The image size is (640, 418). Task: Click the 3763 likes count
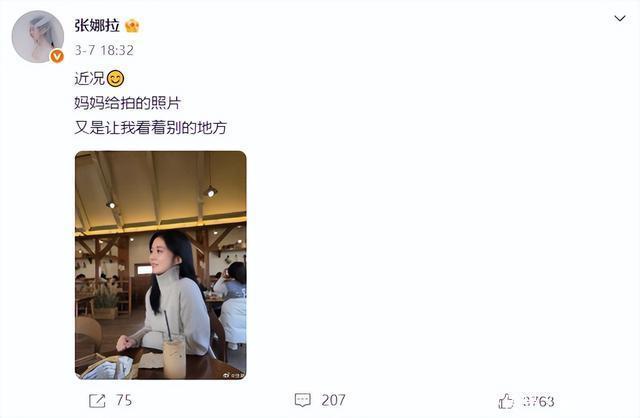[539, 401]
